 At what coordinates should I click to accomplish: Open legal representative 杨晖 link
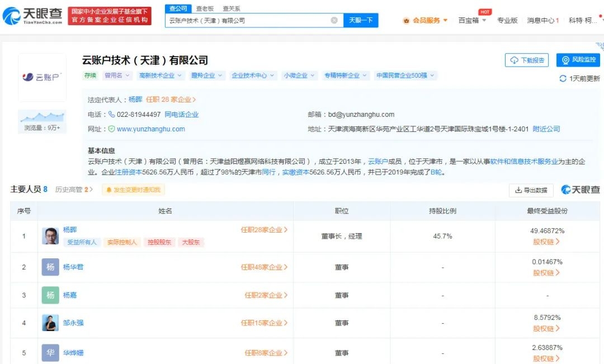pyautogui.click(x=135, y=100)
